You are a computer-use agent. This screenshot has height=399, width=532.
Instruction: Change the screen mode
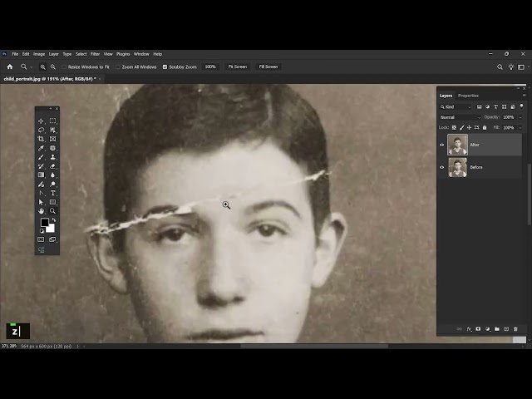pyautogui.click(x=52, y=239)
